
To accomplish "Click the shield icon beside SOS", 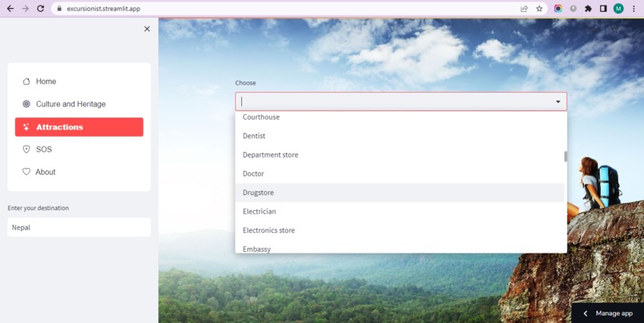I will coord(26,150).
